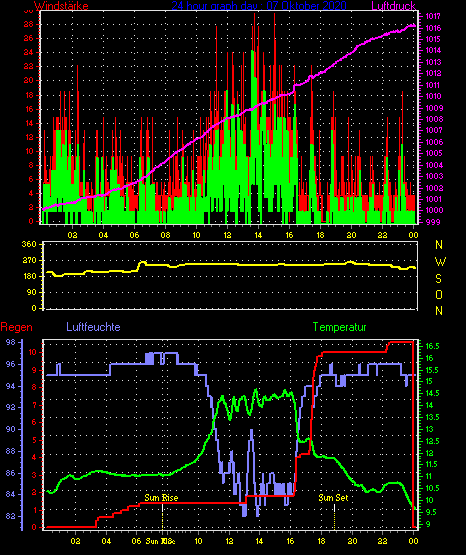The height and width of the screenshot is (555, 466).
Task: Click wind direction scale value 360
Action: coord(29,244)
